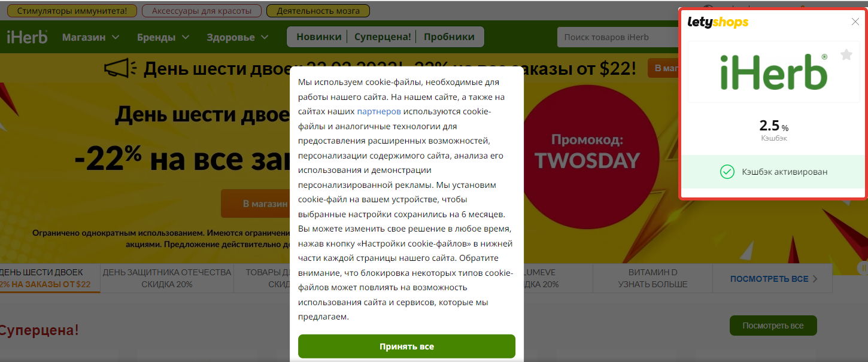Expand the Бренды dropdown menu
This screenshot has width=868, height=362.
pos(163,37)
